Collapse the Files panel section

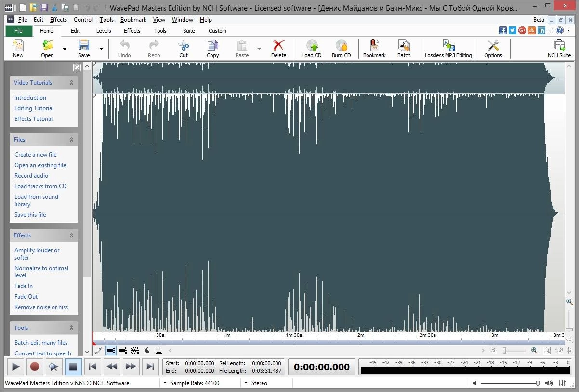tap(71, 140)
